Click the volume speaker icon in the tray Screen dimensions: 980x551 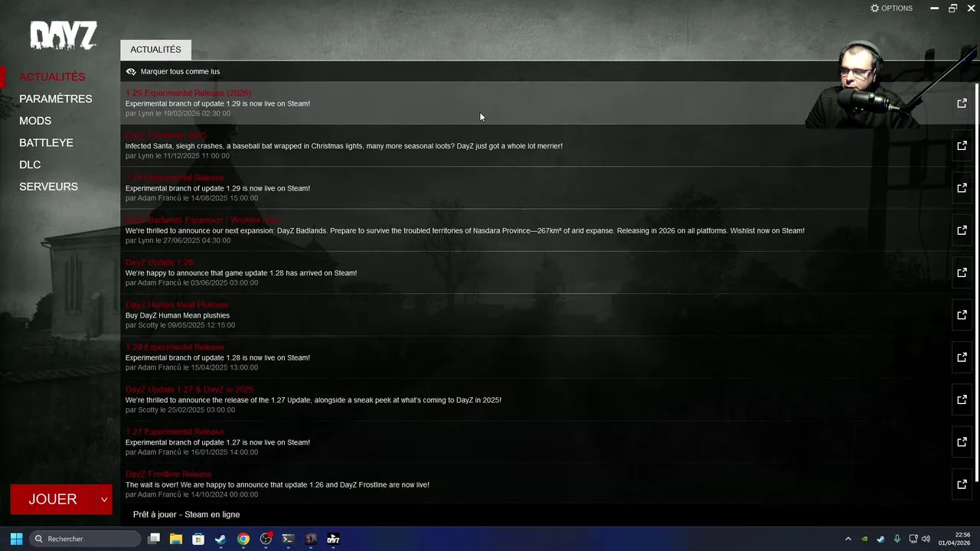(x=926, y=539)
